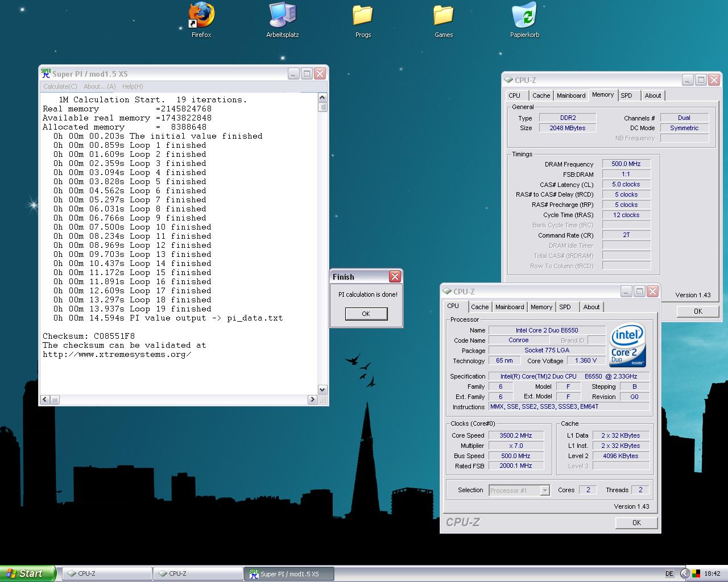Expand hidden tray icons with arrow

coord(685,573)
